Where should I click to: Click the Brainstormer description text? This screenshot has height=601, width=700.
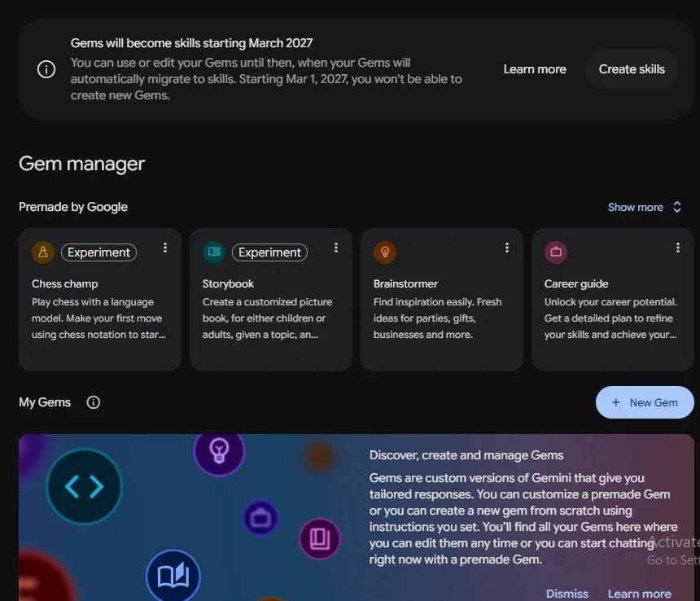point(438,318)
